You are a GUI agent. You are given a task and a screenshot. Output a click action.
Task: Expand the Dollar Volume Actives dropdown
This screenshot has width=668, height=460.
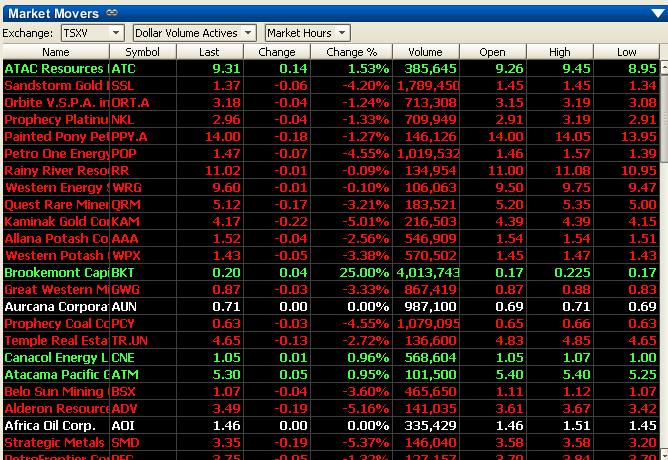(x=194, y=33)
